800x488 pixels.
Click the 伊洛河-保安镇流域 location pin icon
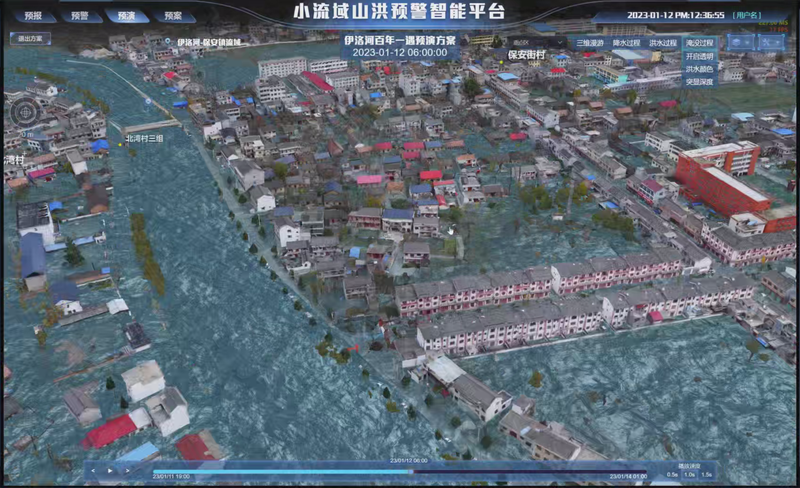pyautogui.click(x=168, y=41)
